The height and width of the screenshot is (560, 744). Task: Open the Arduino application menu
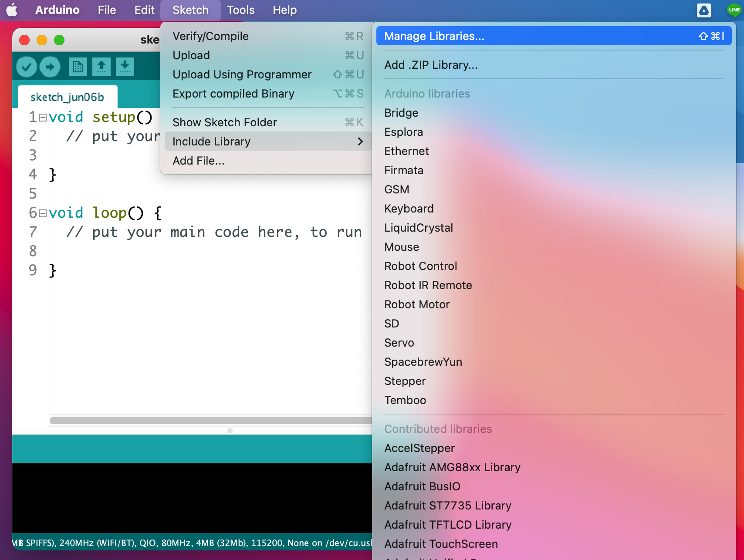click(x=57, y=10)
